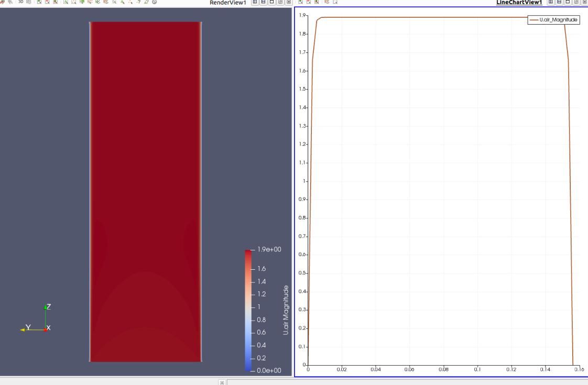Select the LineChartView1 title label

click(519, 2)
